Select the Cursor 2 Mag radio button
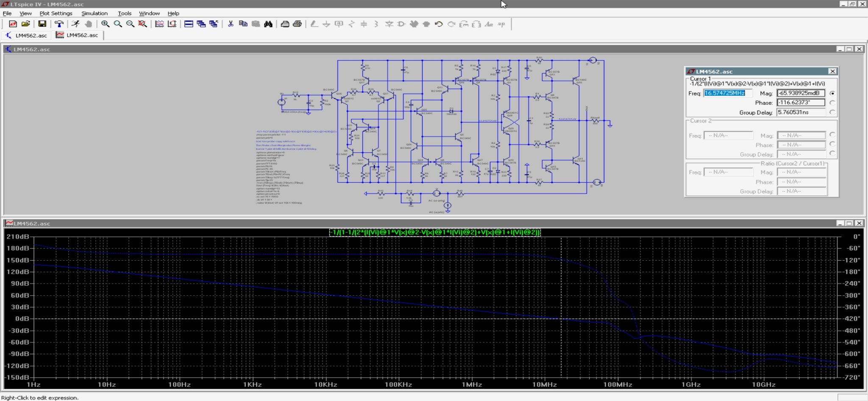This screenshot has height=401, width=868. click(832, 135)
